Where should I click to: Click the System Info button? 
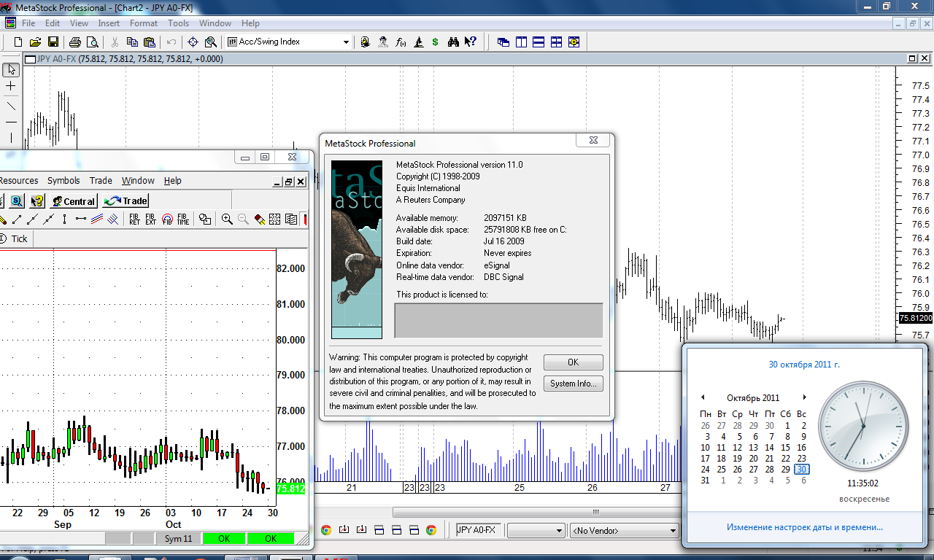click(573, 384)
